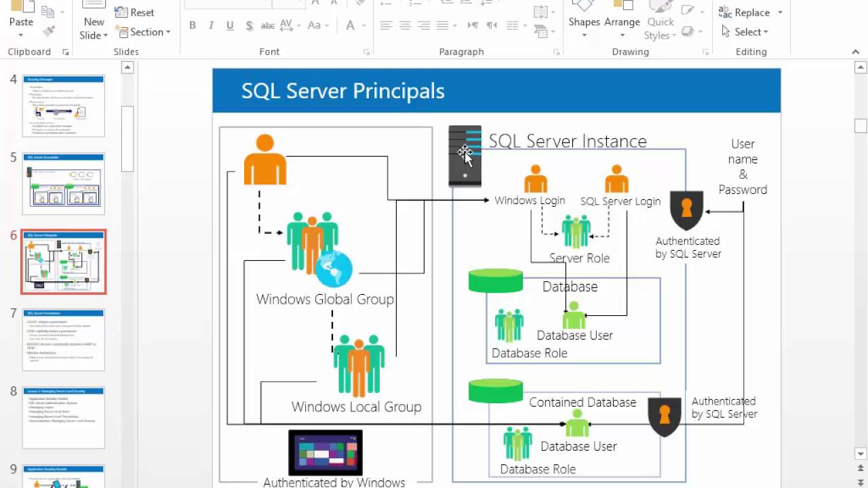
Task: Collapse the ribbon with the chevron
Action: pyautogui.click(x=856, y=52)
